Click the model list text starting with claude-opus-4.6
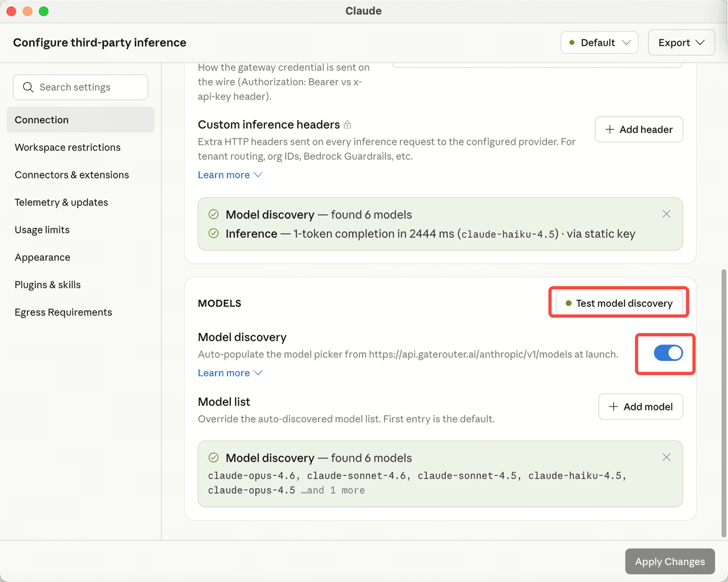This screenshot has height=582, width=728. click(x=417, y=483)
